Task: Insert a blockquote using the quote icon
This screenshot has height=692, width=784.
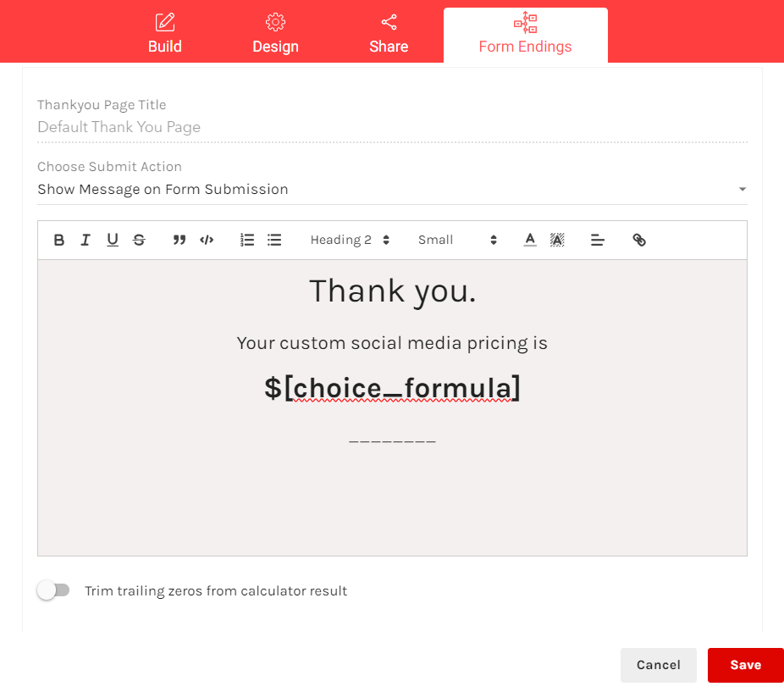Action: click(x=179, y=240)
